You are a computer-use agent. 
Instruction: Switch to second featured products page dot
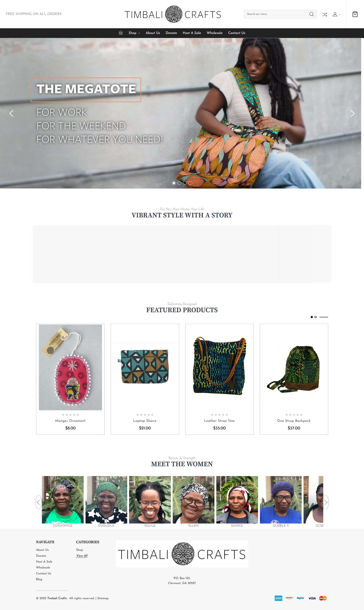tap(315, 317)
